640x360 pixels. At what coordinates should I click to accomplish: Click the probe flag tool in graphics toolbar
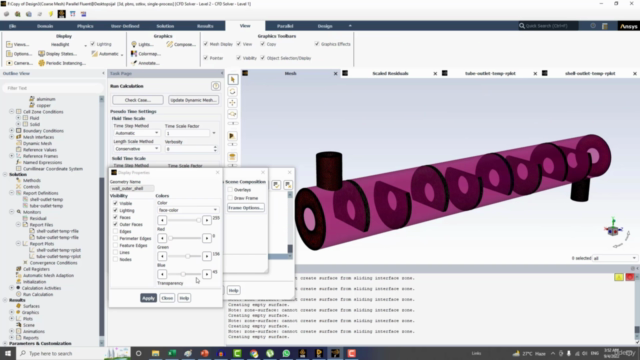tap(232, 136)
